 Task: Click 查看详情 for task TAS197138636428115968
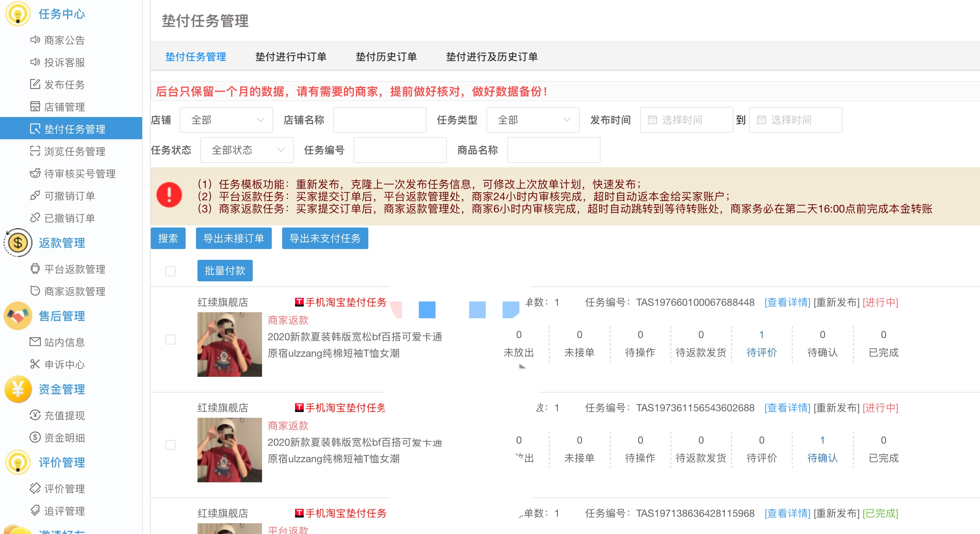787,513
